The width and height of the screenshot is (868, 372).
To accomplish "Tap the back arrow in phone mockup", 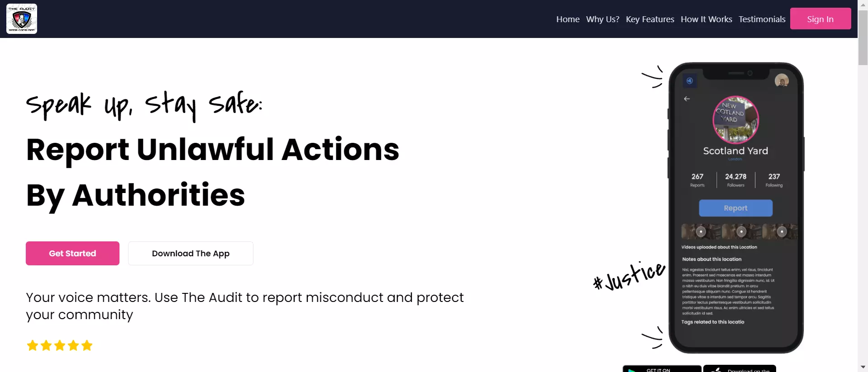I will [687, 99].
